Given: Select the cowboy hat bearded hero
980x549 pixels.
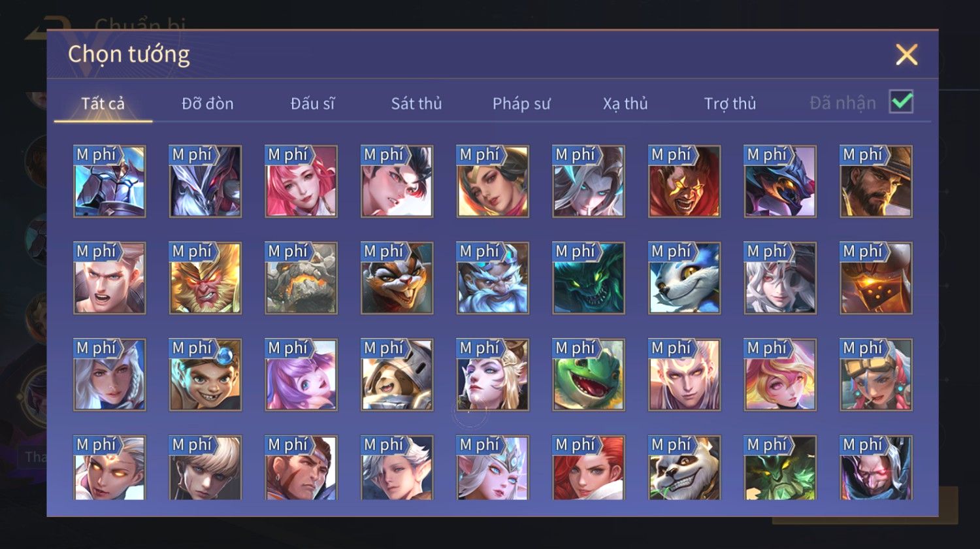Looking at the screenshot, I should tap(876, 181).
